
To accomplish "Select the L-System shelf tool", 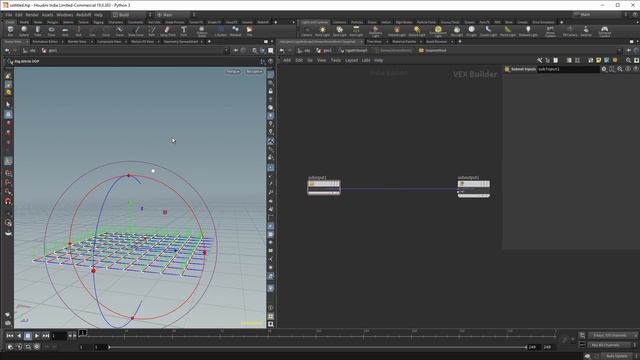I will point(220,31).
